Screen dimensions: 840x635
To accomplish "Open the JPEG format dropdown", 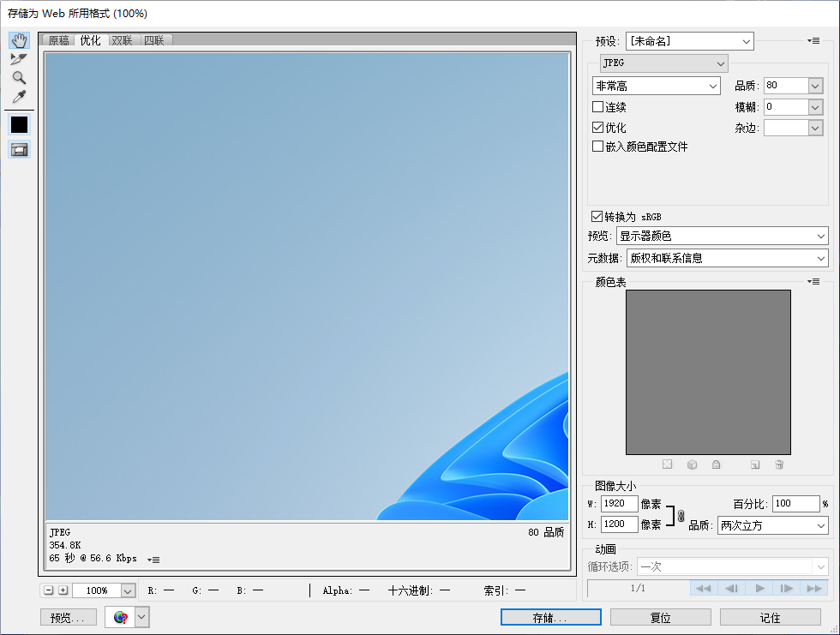I will coord(663,63).
